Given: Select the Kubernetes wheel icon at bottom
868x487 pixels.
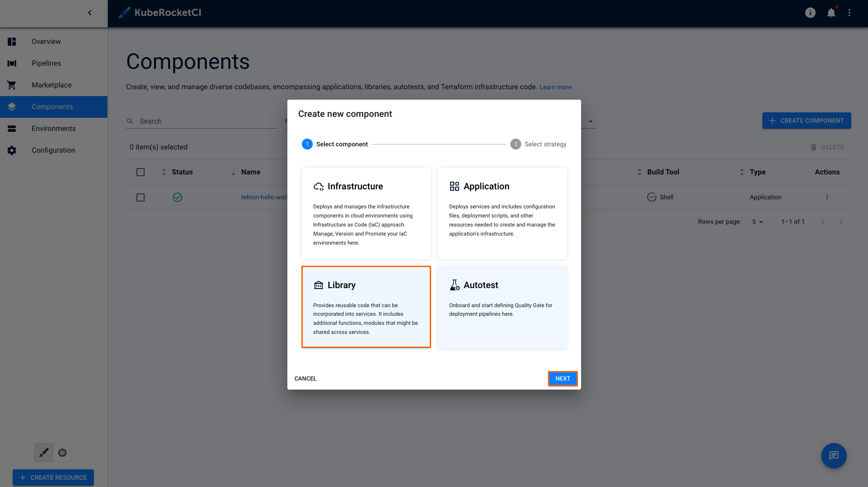Looking at the screenshot, I should [63, 453].
